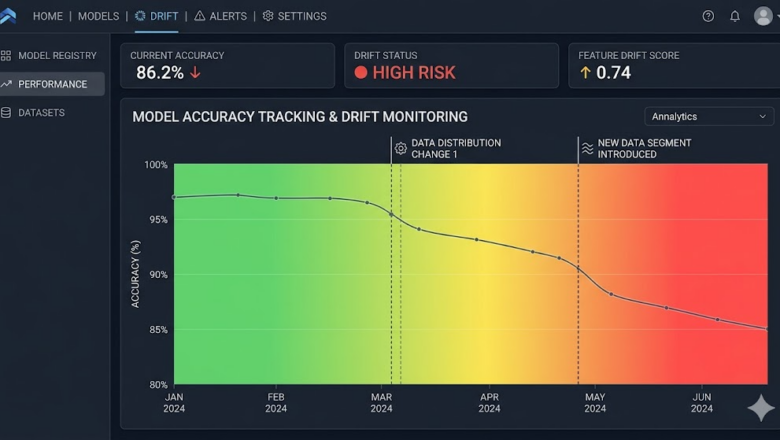
Task: Click the app logo icon
Action: (7, 16)
